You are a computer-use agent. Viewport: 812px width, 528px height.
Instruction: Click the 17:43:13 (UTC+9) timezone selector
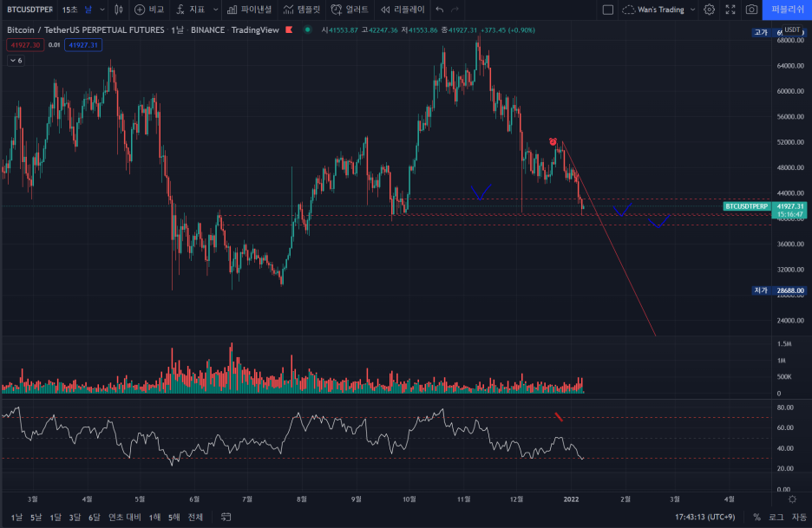[x=704, y=517]
